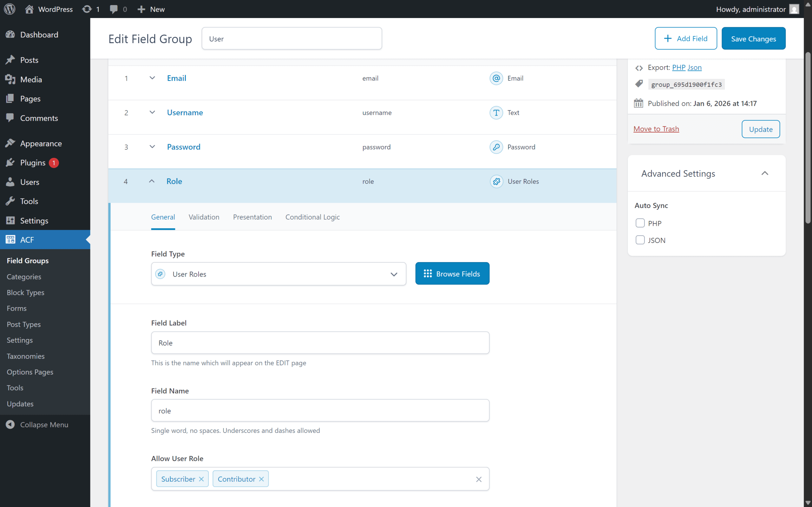The image size is (812, 507).
Task: Click the comments bubble icon in admin bar
Action: (114, 9)
